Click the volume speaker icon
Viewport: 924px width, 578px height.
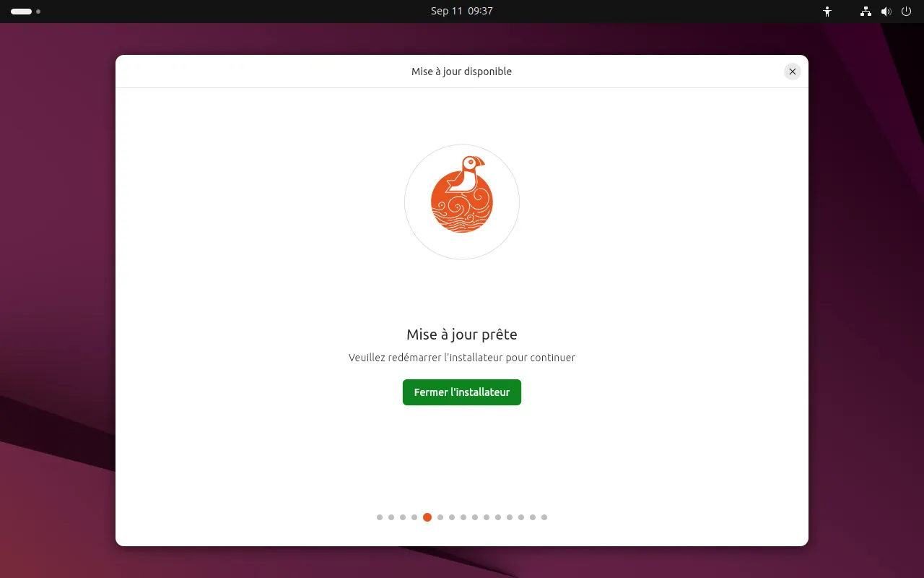pos(886,12)
